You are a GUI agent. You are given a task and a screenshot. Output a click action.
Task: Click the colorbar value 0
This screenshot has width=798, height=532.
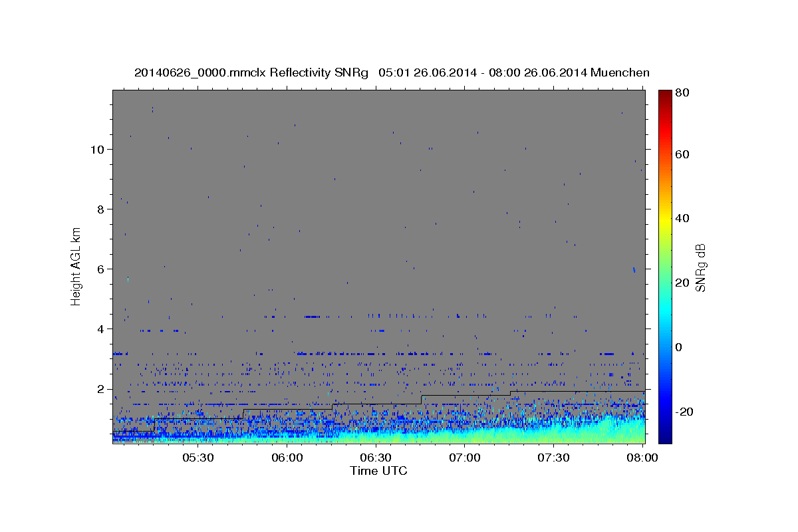pos(680,347)
